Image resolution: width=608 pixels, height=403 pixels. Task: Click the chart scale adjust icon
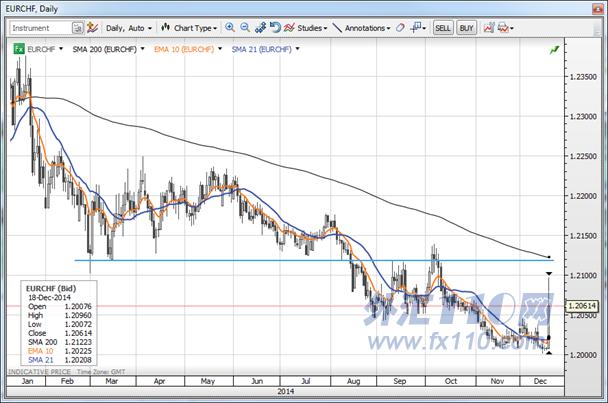[260, 28]
